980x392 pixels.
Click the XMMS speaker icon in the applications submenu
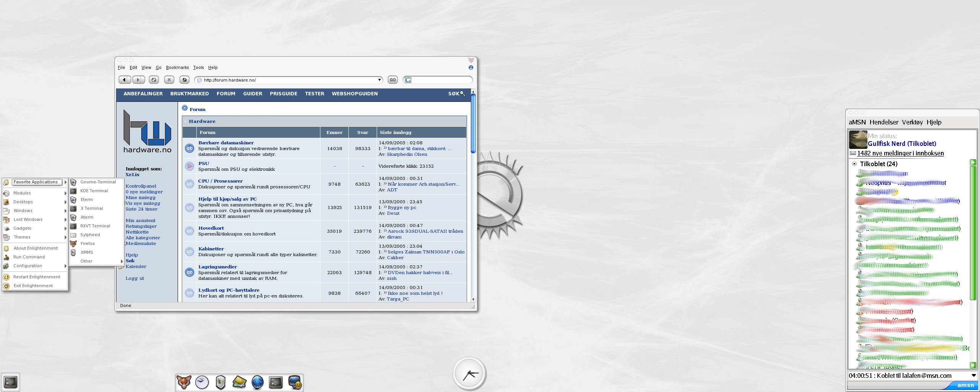pos(73,252)
